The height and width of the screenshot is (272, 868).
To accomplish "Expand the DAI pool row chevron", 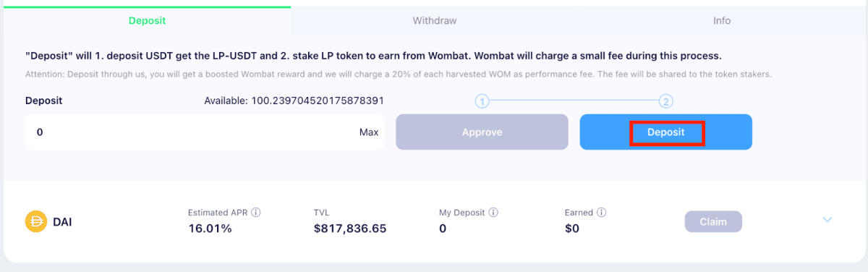I will coord(827,220).
